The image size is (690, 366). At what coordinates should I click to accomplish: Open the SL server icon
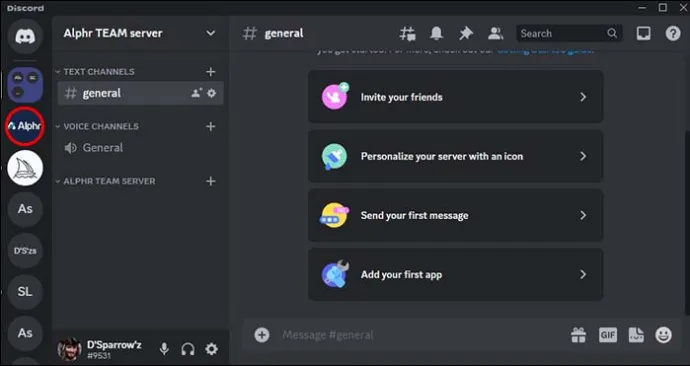25,292
